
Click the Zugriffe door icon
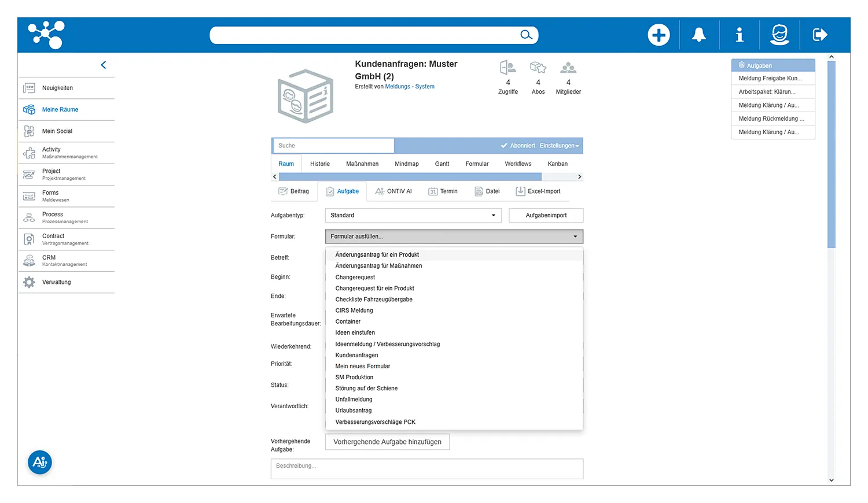click(507, 68)
